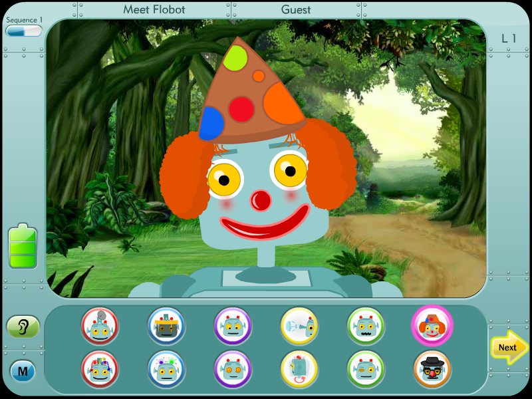Click the Meet Flobot title

(x=154, y=10)
